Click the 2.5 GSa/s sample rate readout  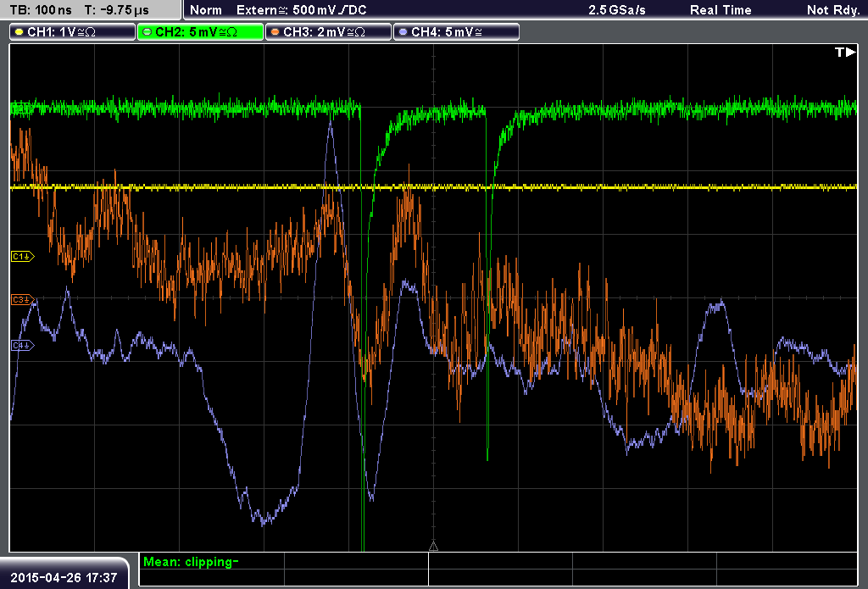[617, 10]
